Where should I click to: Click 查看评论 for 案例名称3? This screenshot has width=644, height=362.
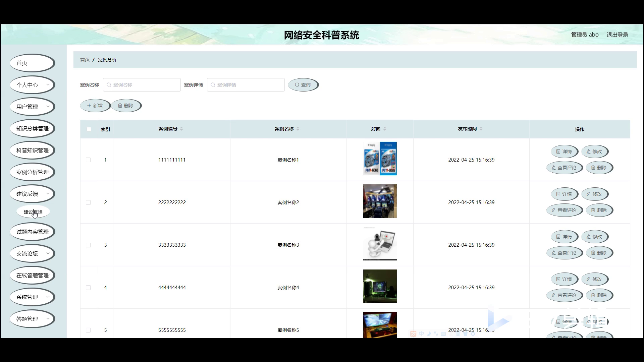tap(564, 253)
